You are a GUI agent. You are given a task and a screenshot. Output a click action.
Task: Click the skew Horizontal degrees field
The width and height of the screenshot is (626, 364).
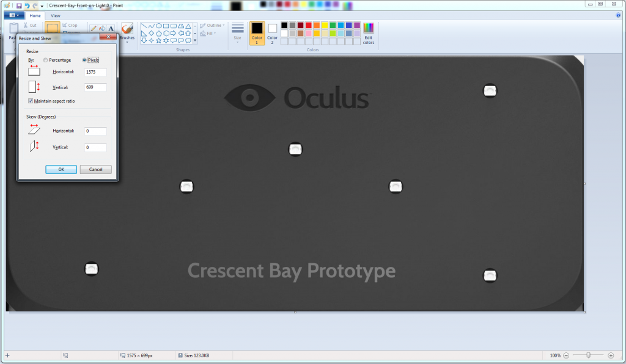pos(95,131)
